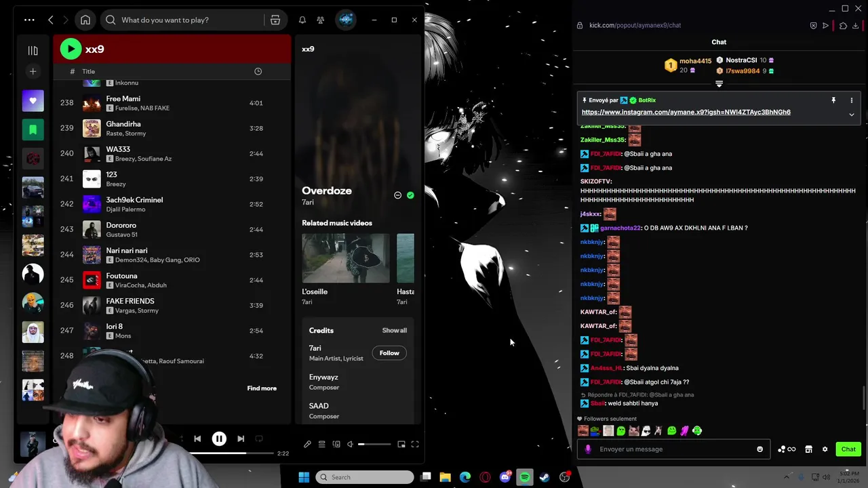Sort by the duration clock column header
868x488 pixels.
[258, 71]
